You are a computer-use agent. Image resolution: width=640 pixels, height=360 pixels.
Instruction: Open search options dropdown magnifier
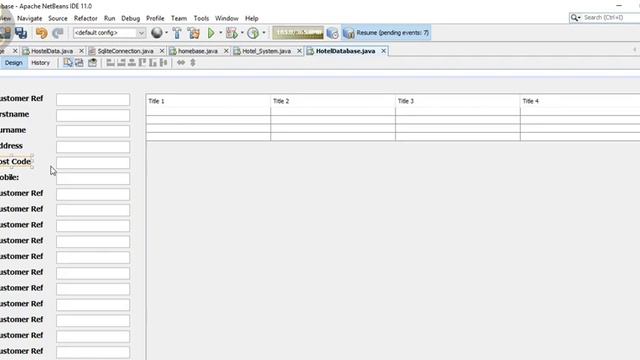576,18
